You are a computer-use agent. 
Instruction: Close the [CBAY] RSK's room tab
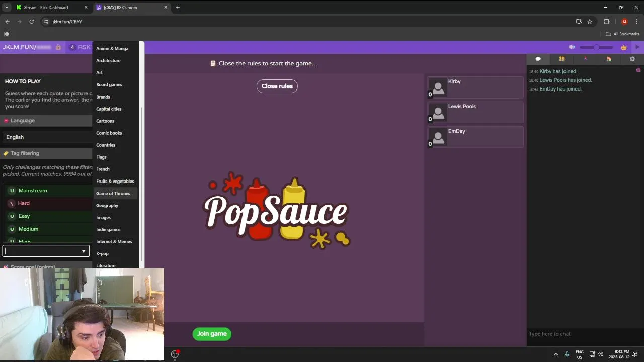point(166,7)
